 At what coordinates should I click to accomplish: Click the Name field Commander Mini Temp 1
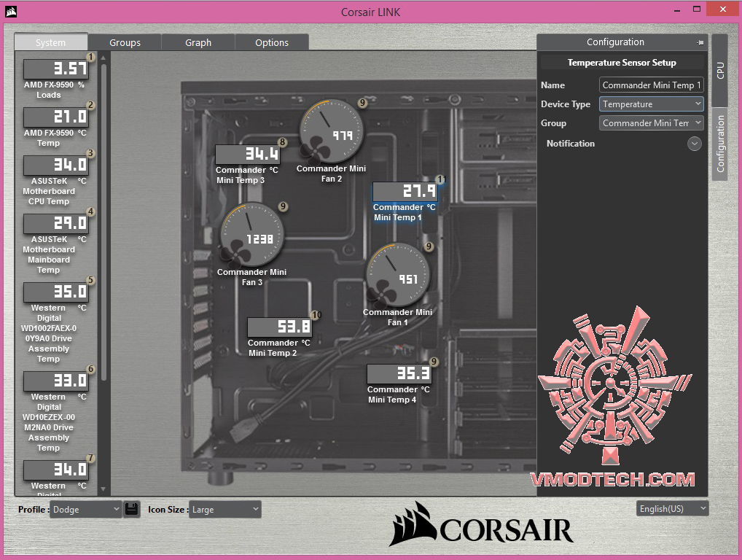(x=651, y=85)
